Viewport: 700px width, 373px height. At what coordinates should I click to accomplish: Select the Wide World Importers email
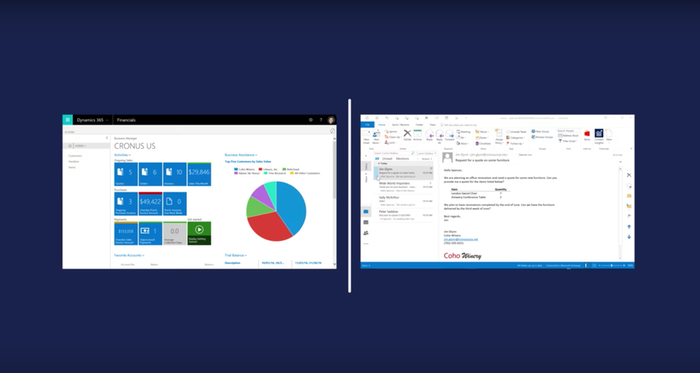point(404,186)
